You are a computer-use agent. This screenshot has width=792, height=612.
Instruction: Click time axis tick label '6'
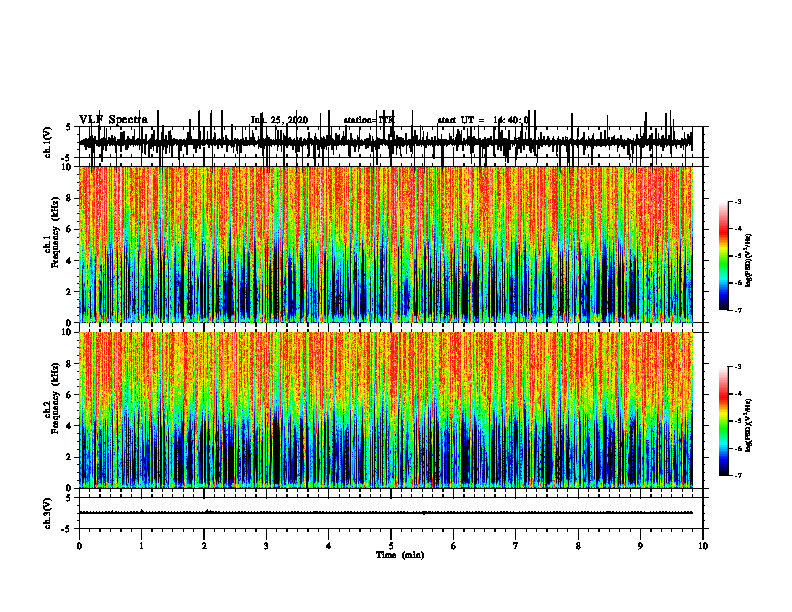[x=454, y=546]
